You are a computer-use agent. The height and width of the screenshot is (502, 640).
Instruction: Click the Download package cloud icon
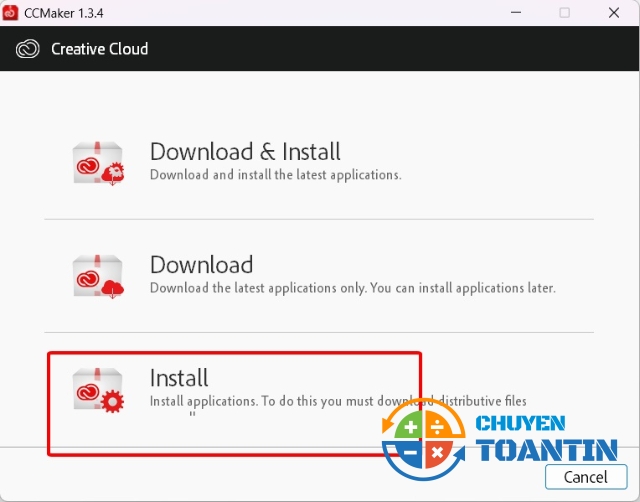click(x=98, y=277)
